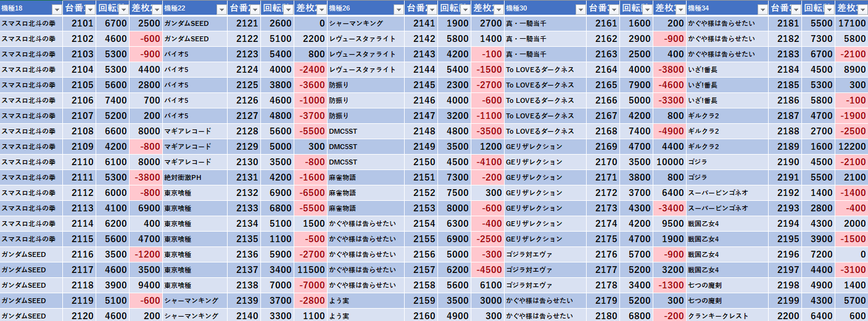
Task: Open the 機種18 column filter dropdown
Action: (57, 9)
